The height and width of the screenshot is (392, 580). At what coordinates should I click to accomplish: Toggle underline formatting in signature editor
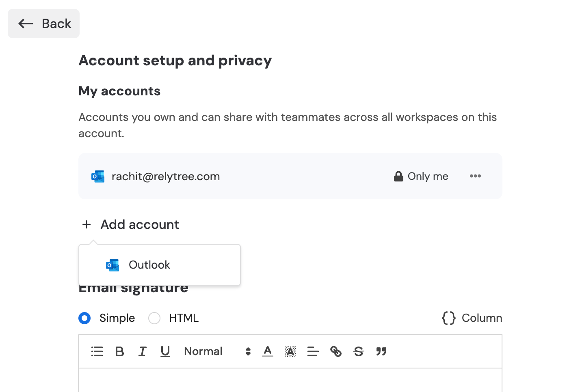pos(165,351)
